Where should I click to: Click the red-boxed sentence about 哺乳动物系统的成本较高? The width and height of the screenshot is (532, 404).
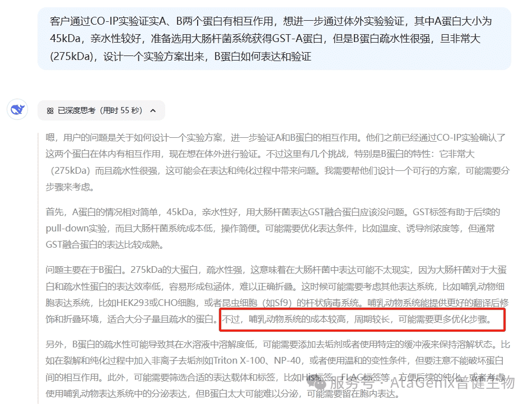362,319
